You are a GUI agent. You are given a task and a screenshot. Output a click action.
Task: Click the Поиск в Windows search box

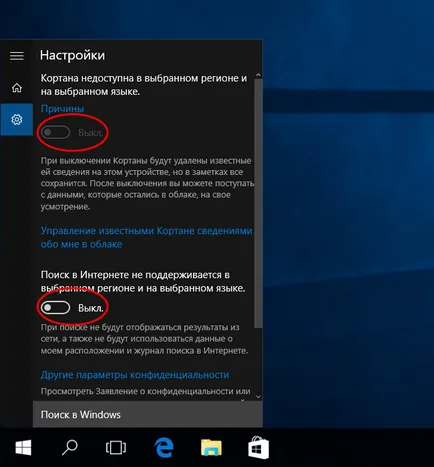click(148, 414)
